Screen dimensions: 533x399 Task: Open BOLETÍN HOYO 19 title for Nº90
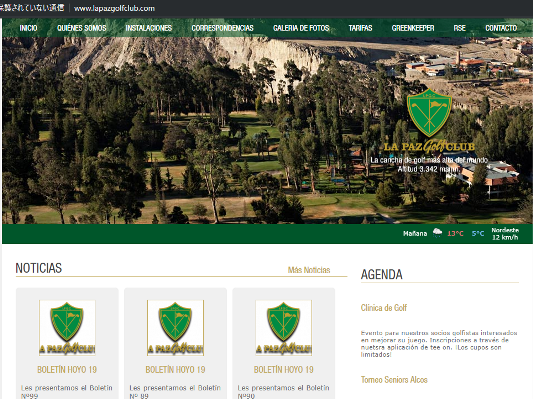coord(283,369)
